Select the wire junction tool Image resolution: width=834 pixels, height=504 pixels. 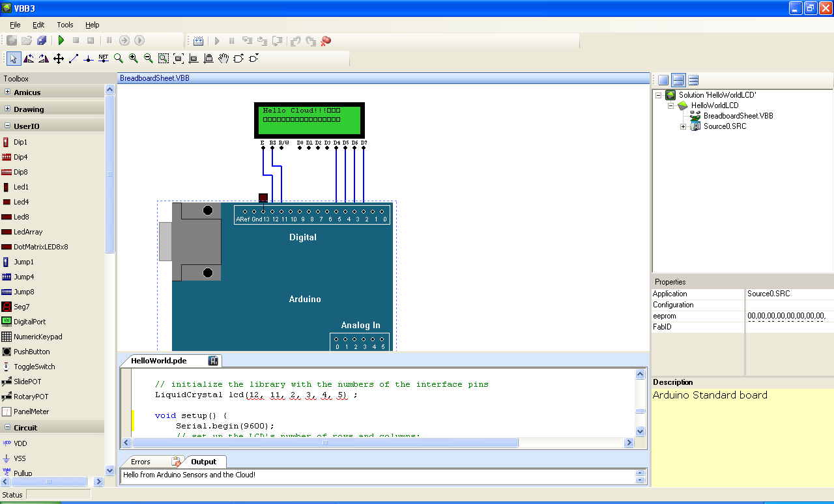point(89,59)
